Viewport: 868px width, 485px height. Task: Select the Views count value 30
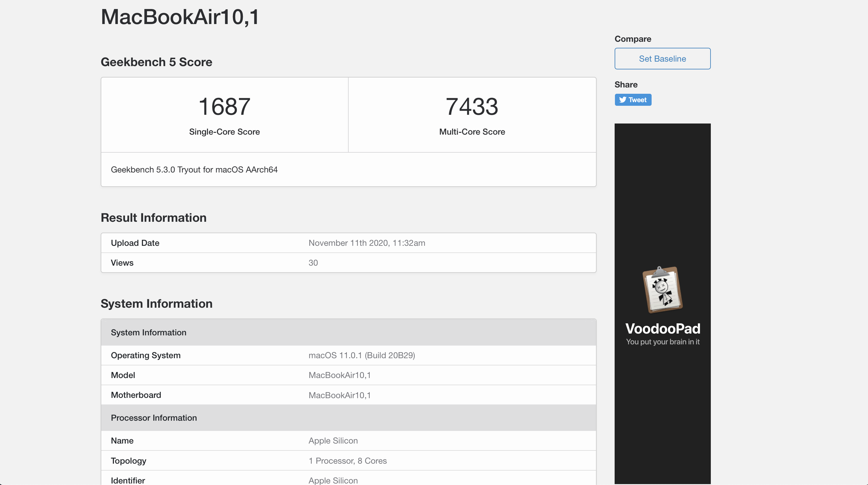tap(313, 263)
